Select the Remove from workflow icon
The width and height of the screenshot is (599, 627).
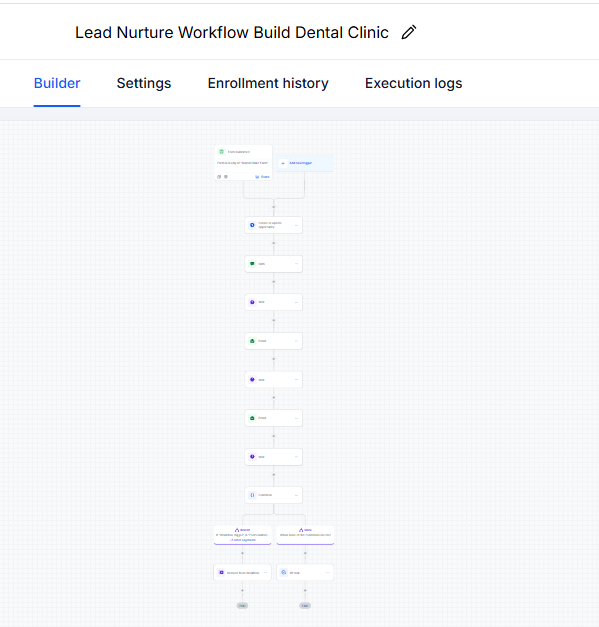tap(222, 573)
